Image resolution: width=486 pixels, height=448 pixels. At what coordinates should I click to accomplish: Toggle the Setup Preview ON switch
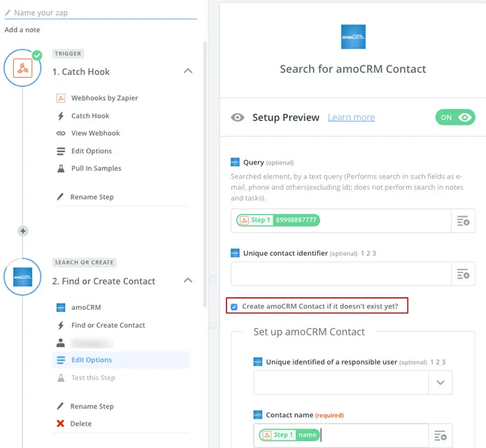(x=455, y=117)
